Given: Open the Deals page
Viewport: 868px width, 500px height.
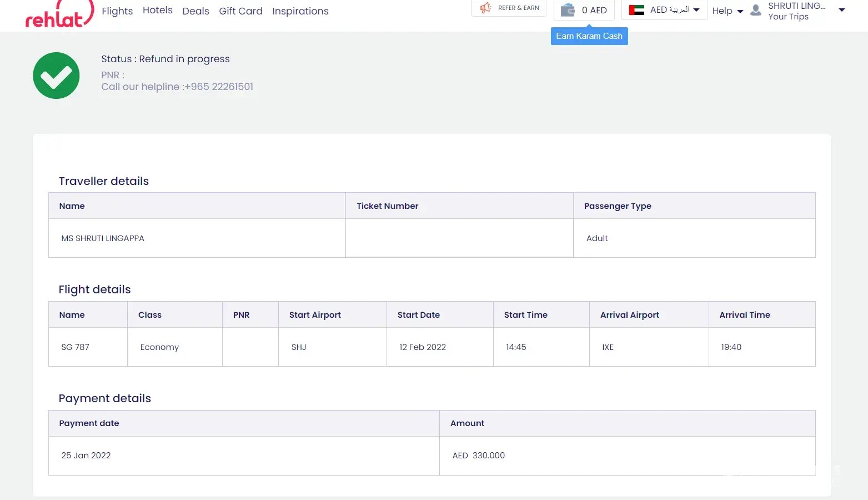Looking at the screenshot, I should [195, 11].
